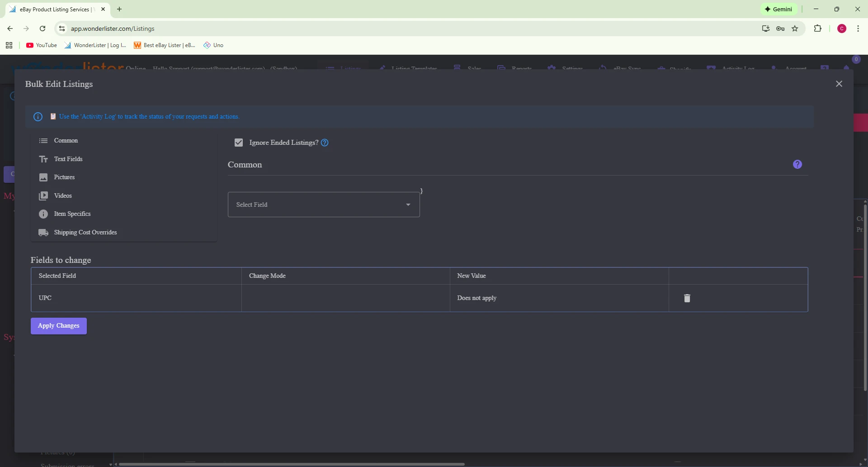Viewport: 868px width, 467px height.
Task: Open help tooltip next to Ignore Ended Listings
Action: [x=325, y=143]
